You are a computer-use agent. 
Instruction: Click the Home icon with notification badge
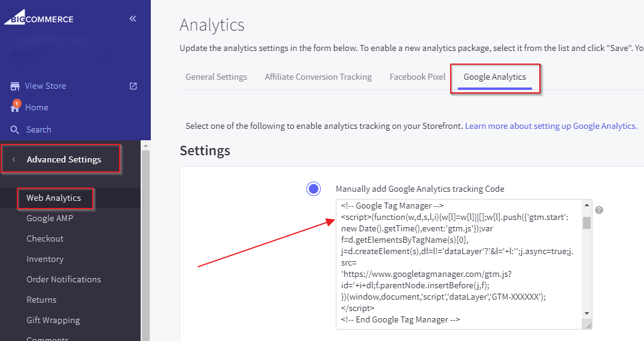coord(15,106)
